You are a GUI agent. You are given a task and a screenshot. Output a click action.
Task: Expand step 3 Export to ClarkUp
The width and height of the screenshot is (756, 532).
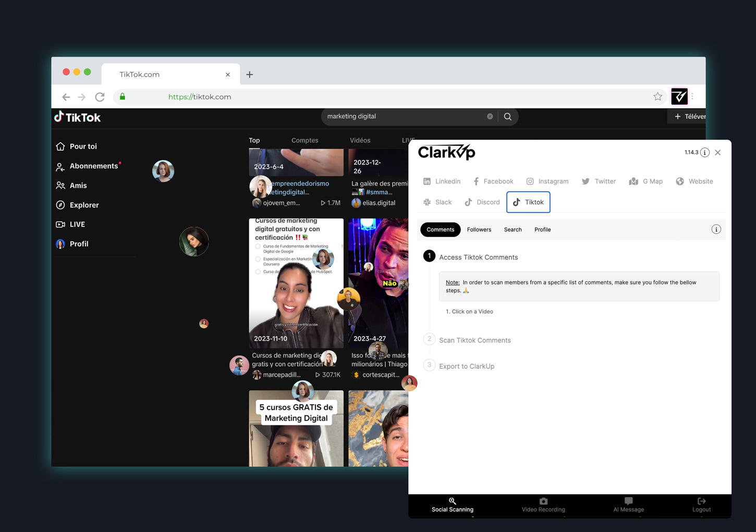tap(466, 366)
